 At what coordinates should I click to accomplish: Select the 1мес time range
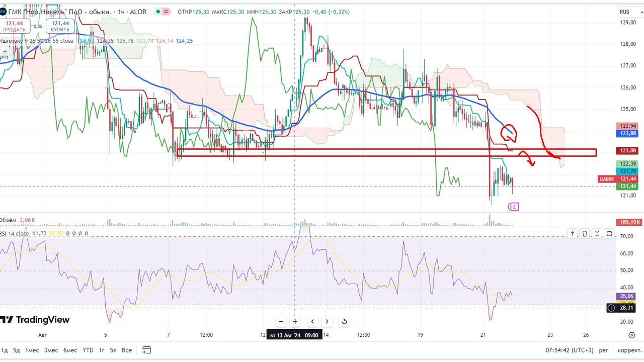[32, 350]
